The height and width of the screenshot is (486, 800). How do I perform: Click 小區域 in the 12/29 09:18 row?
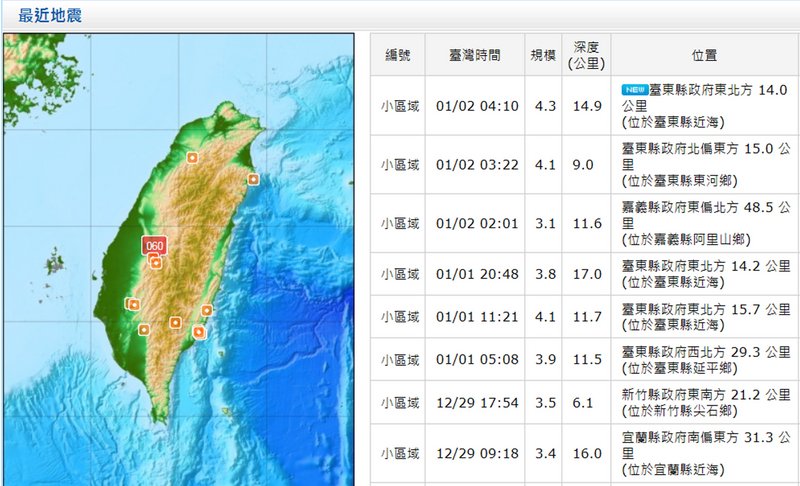[399, 453]
